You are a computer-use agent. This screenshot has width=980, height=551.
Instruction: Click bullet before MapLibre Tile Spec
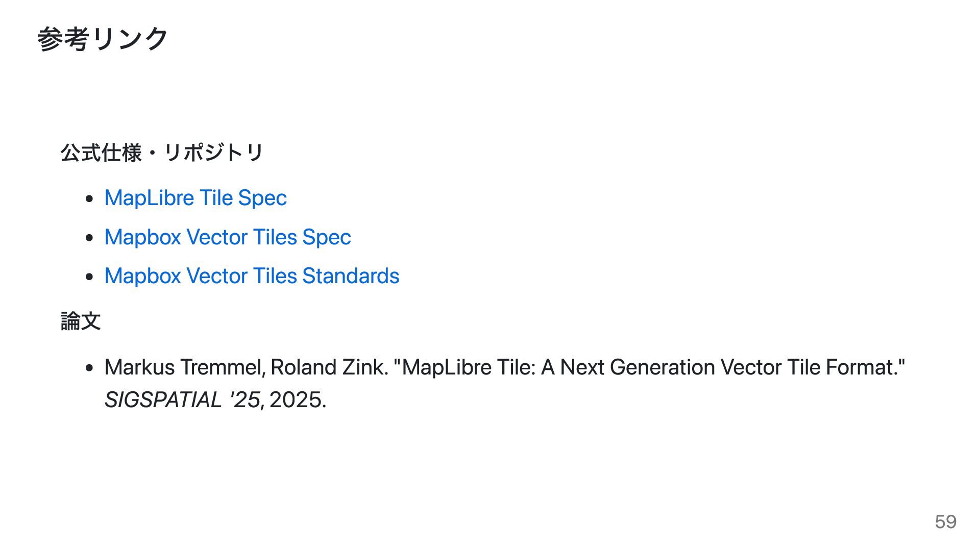pyautogui.click(x=90, y=198)
